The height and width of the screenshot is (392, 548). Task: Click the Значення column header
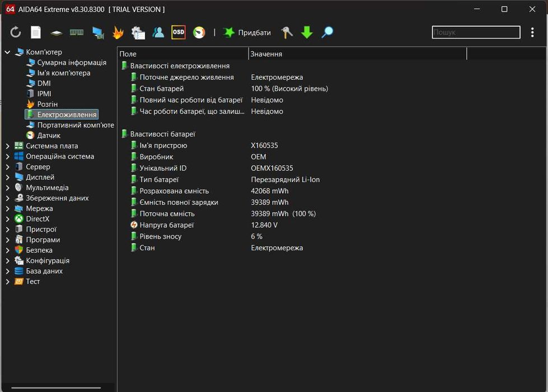click(357, 54)
